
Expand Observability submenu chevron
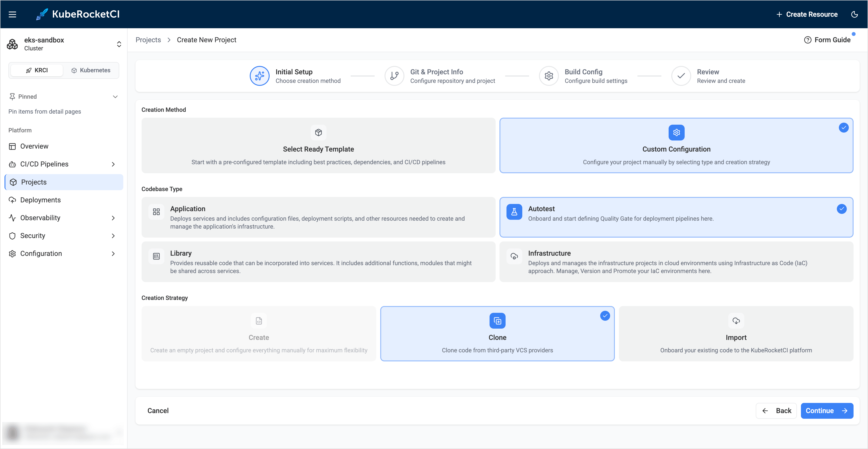point(113,218)
